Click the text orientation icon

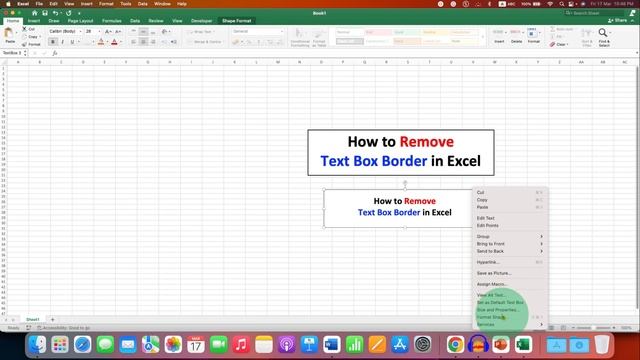click(164, 31)
